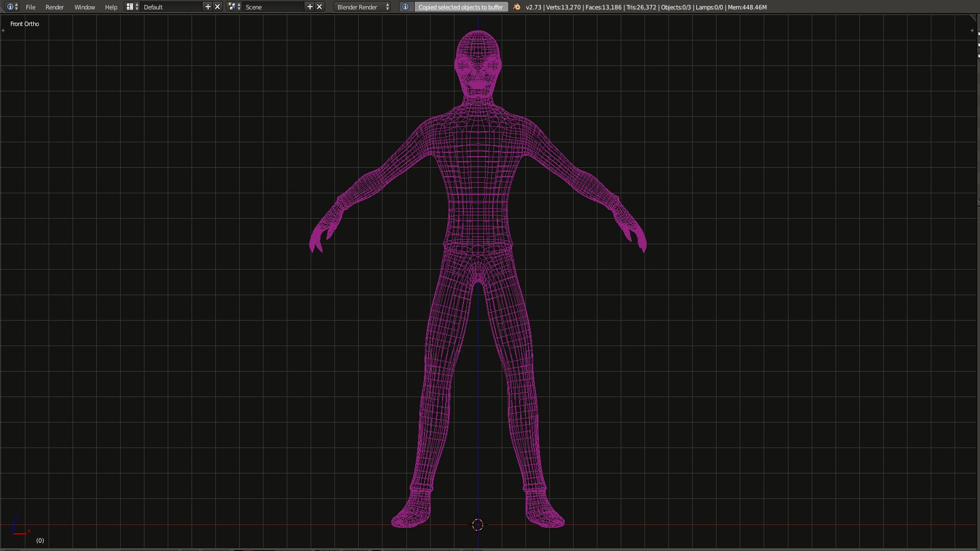Screen dimensions: 980x551
Task: Open the Info editor type selector
Action: click(x=12, y=7)
